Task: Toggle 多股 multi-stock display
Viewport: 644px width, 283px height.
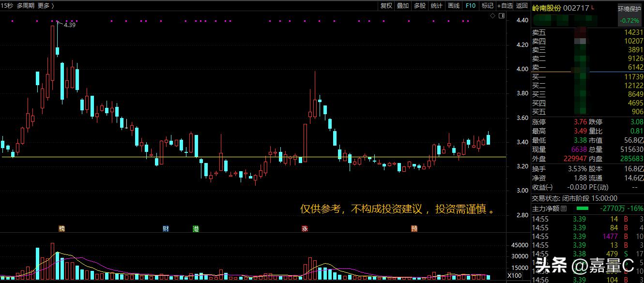Action: 419,5
